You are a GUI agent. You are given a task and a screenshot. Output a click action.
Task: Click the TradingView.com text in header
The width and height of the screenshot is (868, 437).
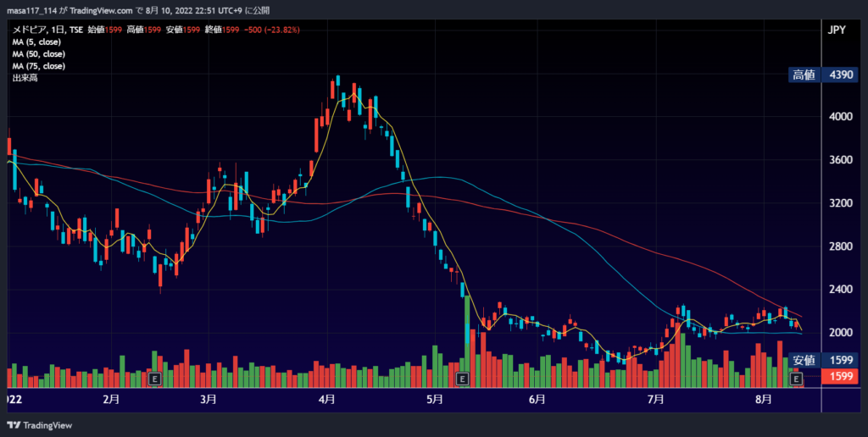[102, 10]
